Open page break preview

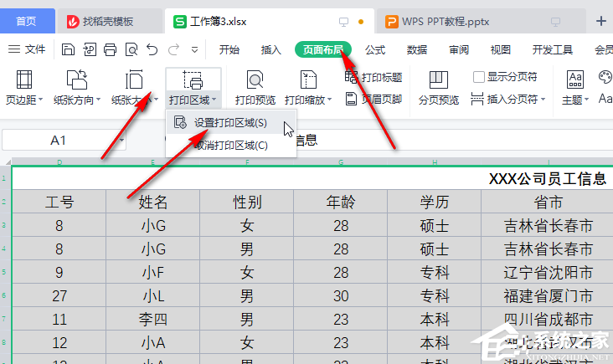(x=438, y=80)
